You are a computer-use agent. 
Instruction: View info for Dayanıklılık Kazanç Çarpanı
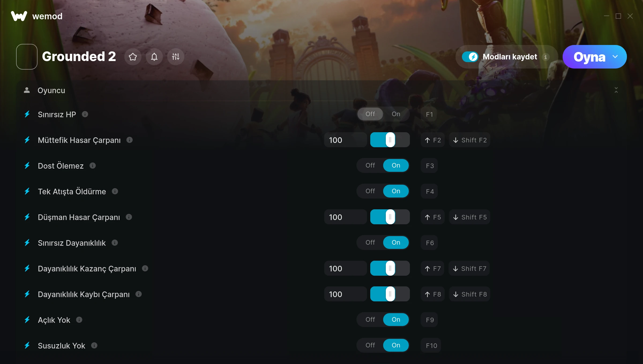pyautogui.click(x=145, y=268)
